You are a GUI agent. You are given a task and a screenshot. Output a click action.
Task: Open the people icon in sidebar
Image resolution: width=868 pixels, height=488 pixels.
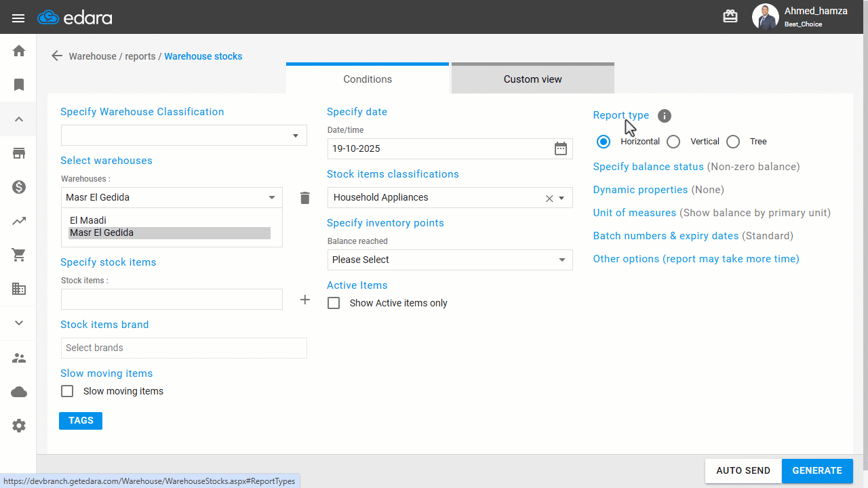(x=19, y=358)
